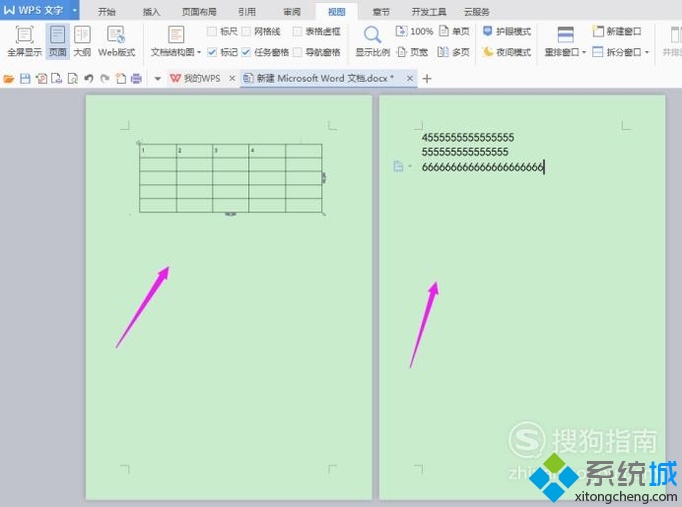
Task: Toggle the Ruler (标尺) checkbox
Action: (212, 31)
